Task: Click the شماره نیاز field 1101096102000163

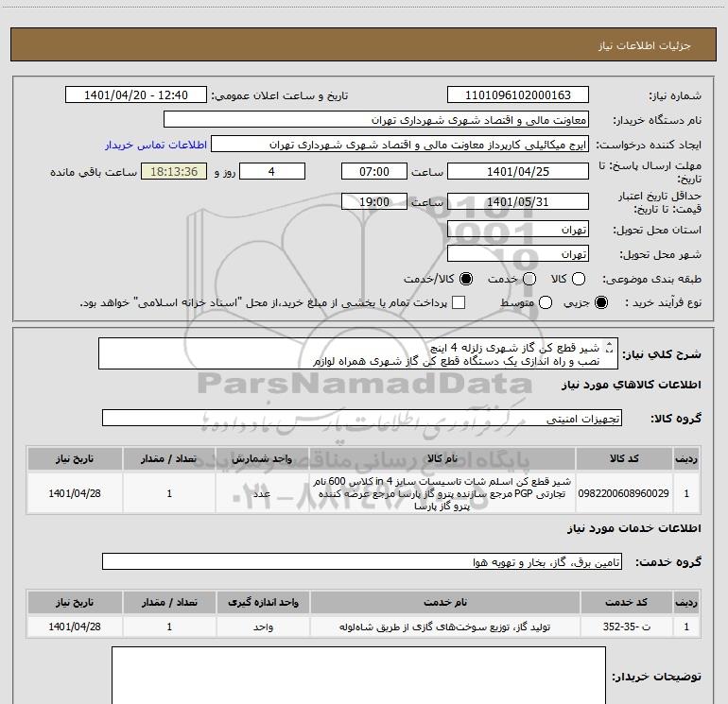Action: tap(518, 94)
